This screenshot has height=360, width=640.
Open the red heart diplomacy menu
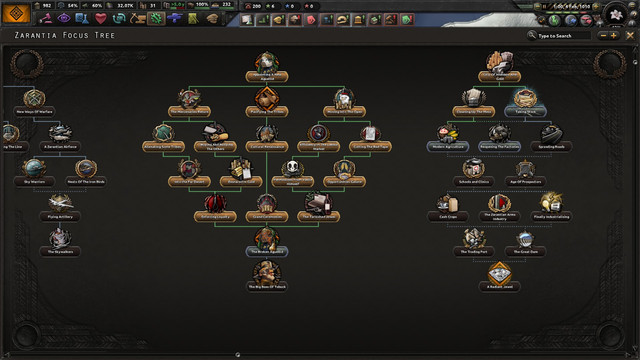click(101, 18)
